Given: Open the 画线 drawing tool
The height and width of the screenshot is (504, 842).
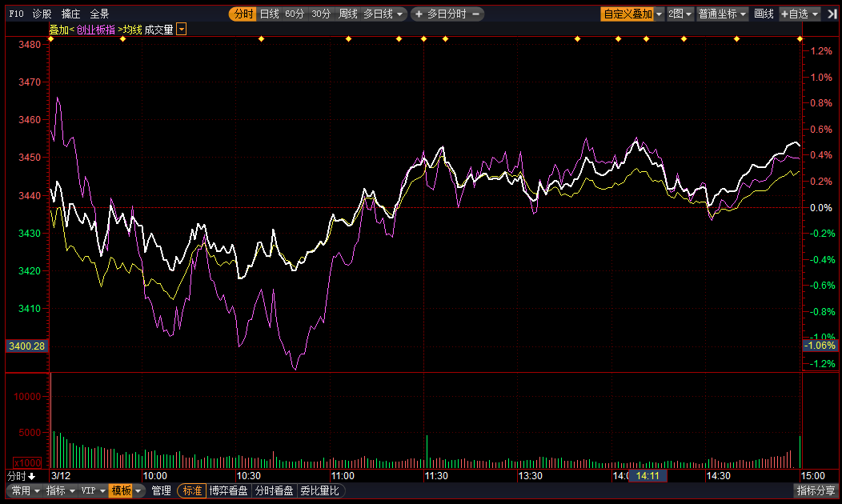Looking at the screenshot, I should 764,14.
